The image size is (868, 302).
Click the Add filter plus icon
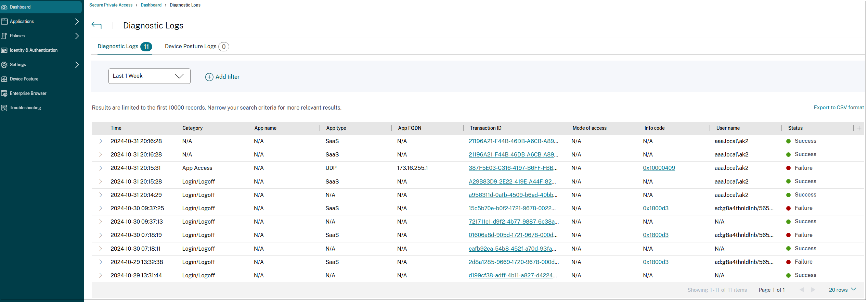[x=209, y=77]
